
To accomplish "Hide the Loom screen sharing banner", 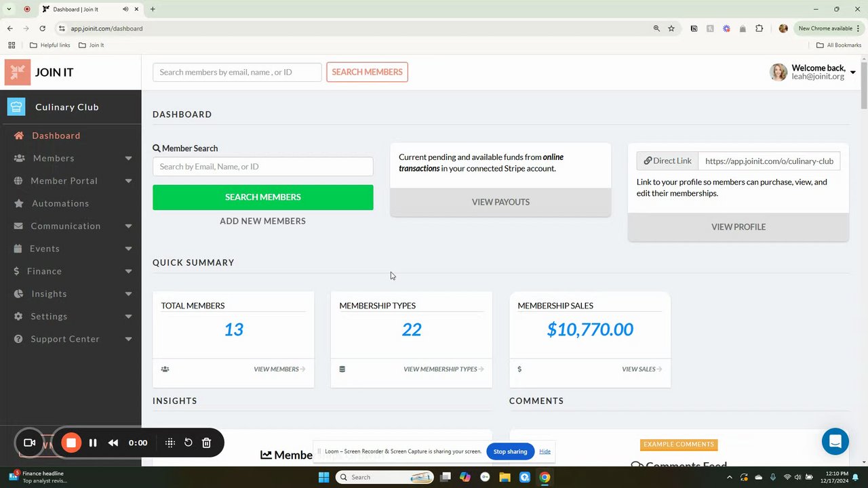I will (x=545, y=451).
